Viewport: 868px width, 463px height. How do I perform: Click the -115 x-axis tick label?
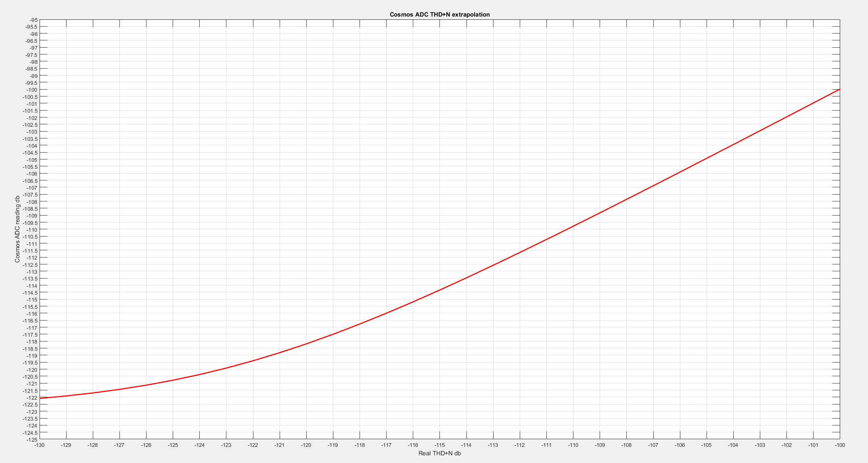(x=439, y=445)
